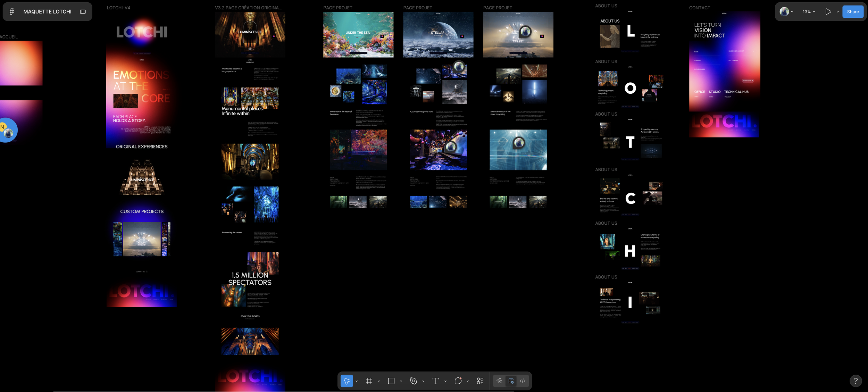Click the TECHNICAL HUB label
Image resolution: width=868 pixels, height=392 pixels.
736,92
